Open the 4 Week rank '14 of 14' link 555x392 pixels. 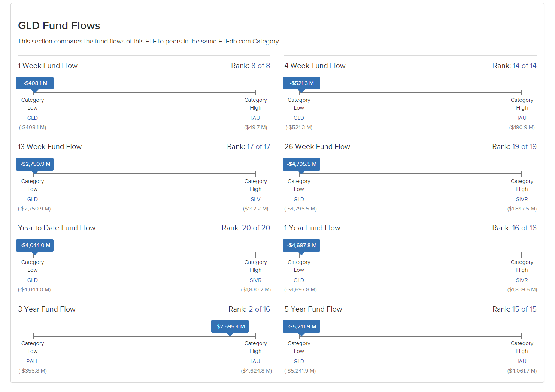[524, 66]
